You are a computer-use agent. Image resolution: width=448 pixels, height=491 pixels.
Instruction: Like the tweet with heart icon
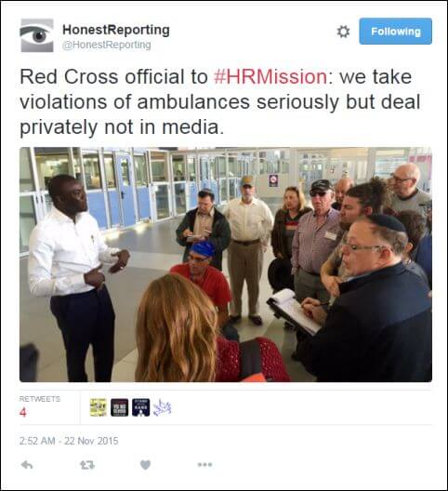tap(145, 465)
